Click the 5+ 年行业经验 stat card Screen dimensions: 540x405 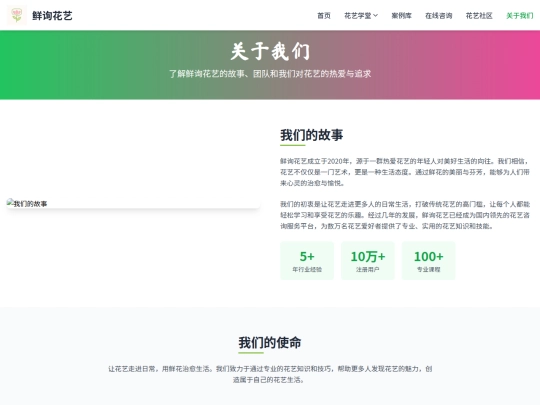tap(307, 261)
